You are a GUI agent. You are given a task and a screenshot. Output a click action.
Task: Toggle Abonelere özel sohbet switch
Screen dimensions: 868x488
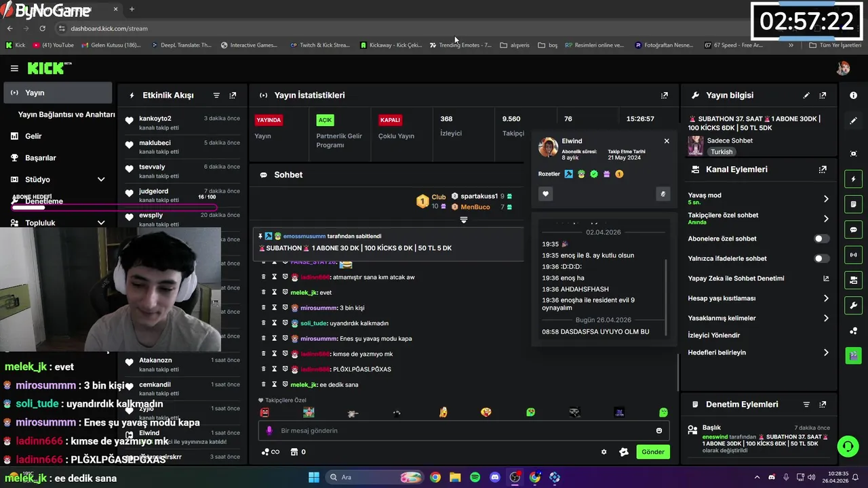point(821,239)
